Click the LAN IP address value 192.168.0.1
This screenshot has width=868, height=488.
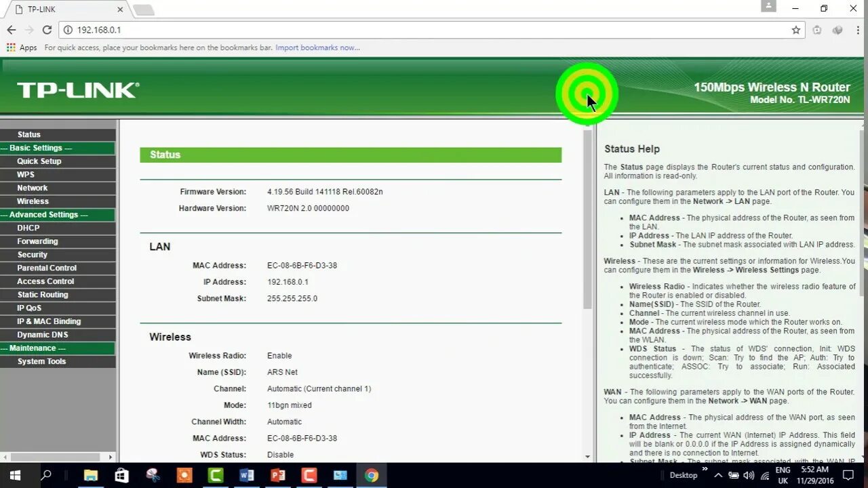pos(288,282)
